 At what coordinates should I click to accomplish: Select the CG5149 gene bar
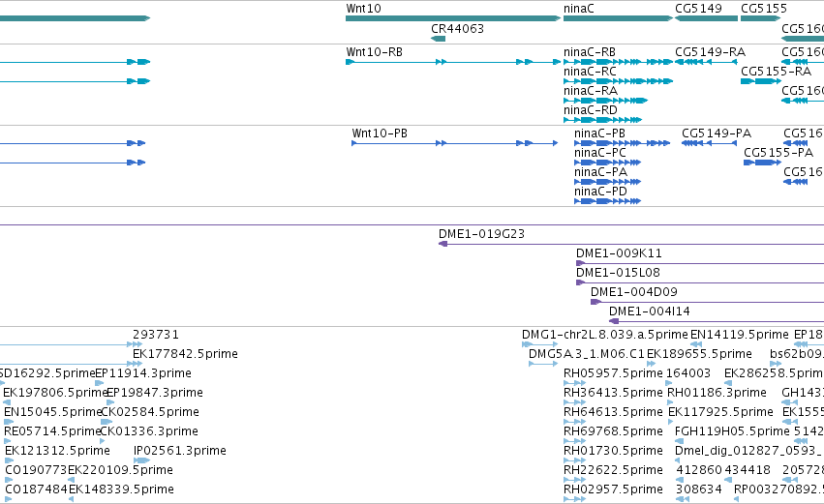point(706,18)
